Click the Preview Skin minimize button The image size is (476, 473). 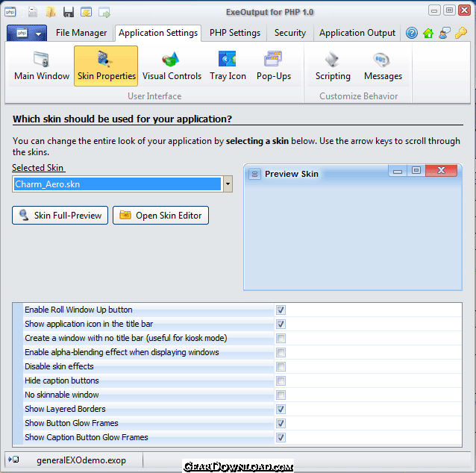[398, 171]
